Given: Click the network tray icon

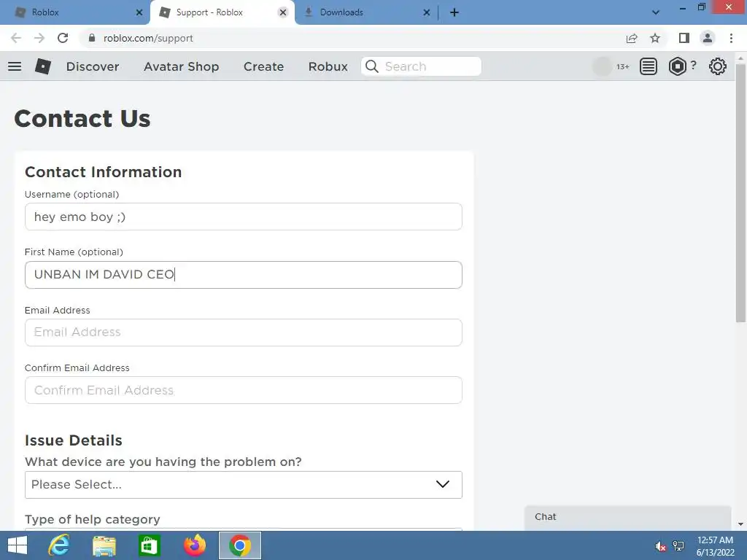Looking at the screenshot, I should [678, 546].
